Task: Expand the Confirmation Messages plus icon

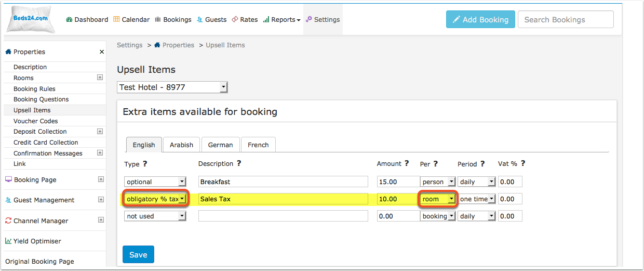Action: click(100, 153)
